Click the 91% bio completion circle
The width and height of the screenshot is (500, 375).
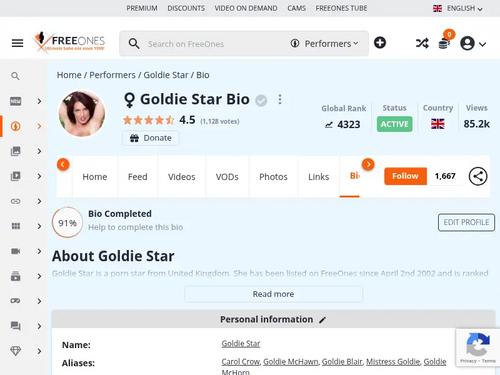point(67,223)
